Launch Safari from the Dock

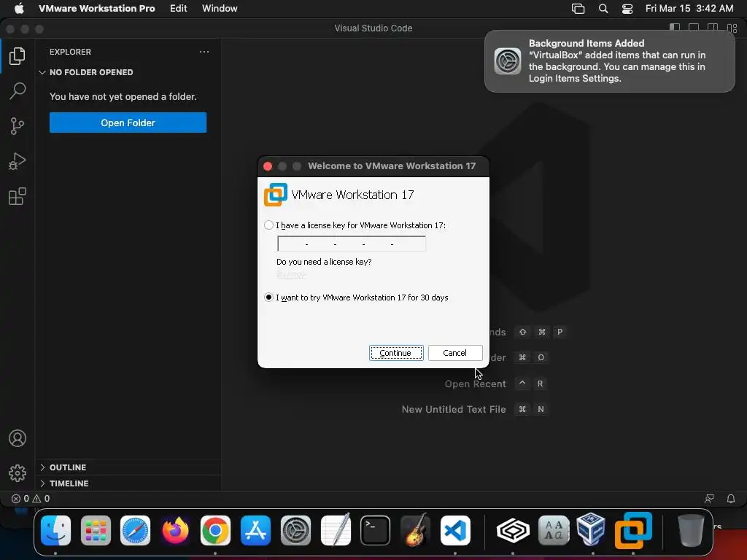pos(135,531)
